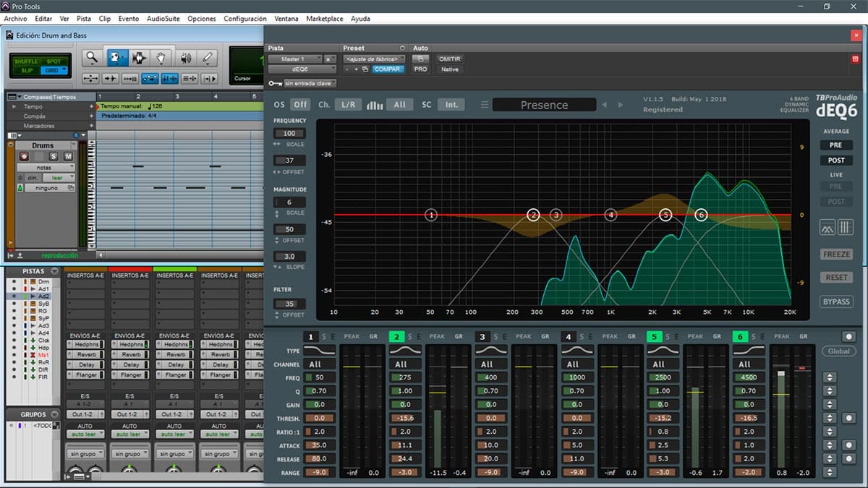The height and width of the screenshot is (488, 868).
Task: Click EQ node 2 on the graph
Action: (x=534, y=215)
